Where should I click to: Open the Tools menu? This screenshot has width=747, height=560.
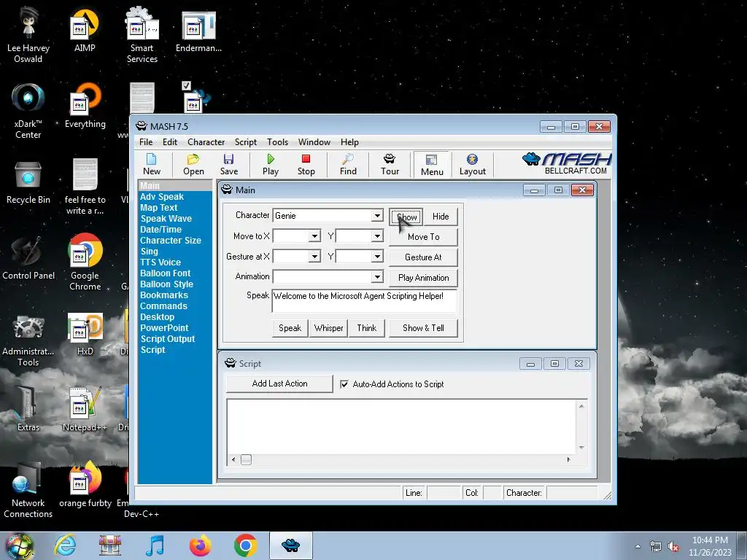click(277, 142)
